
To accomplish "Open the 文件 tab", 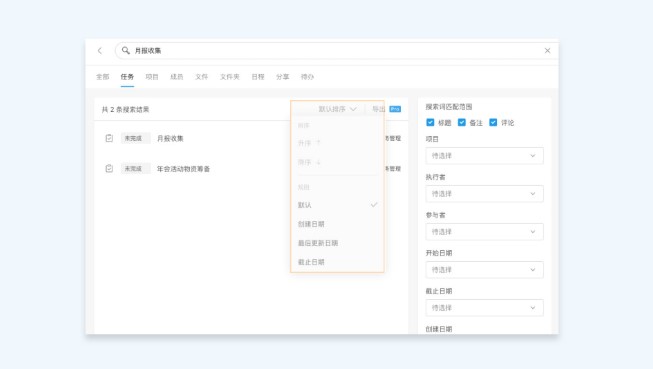I will tap(201, 77).
